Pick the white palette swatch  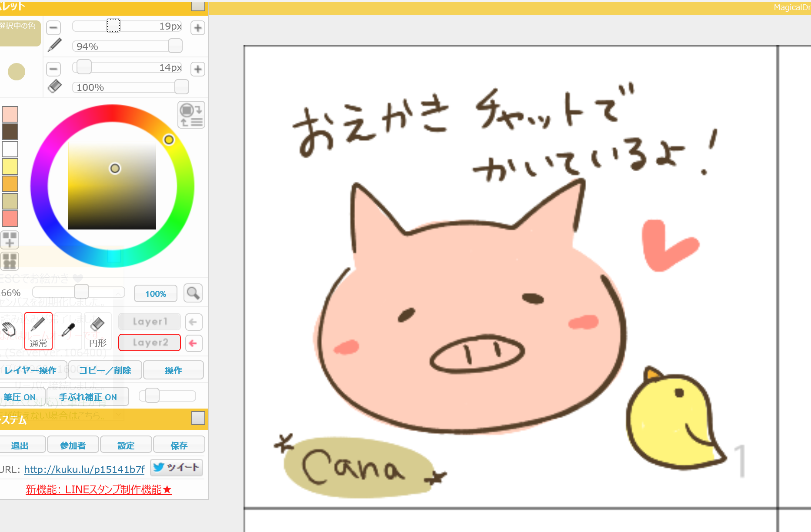point(10,149)
